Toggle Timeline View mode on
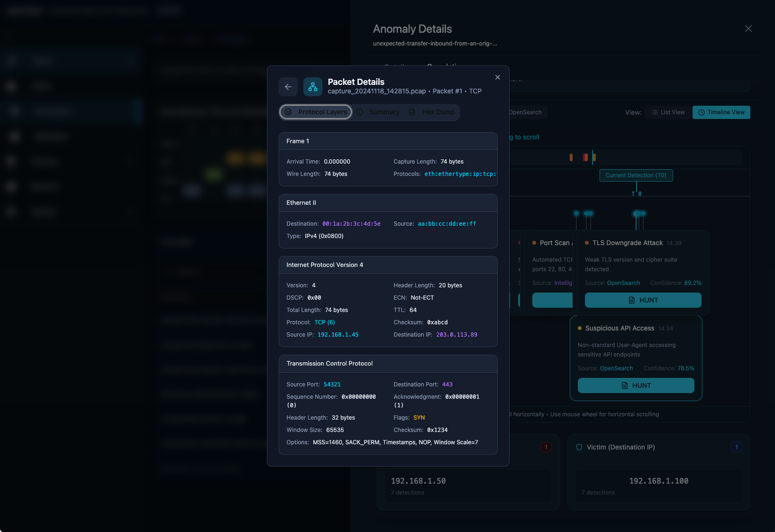 click(x=721, y=112)
